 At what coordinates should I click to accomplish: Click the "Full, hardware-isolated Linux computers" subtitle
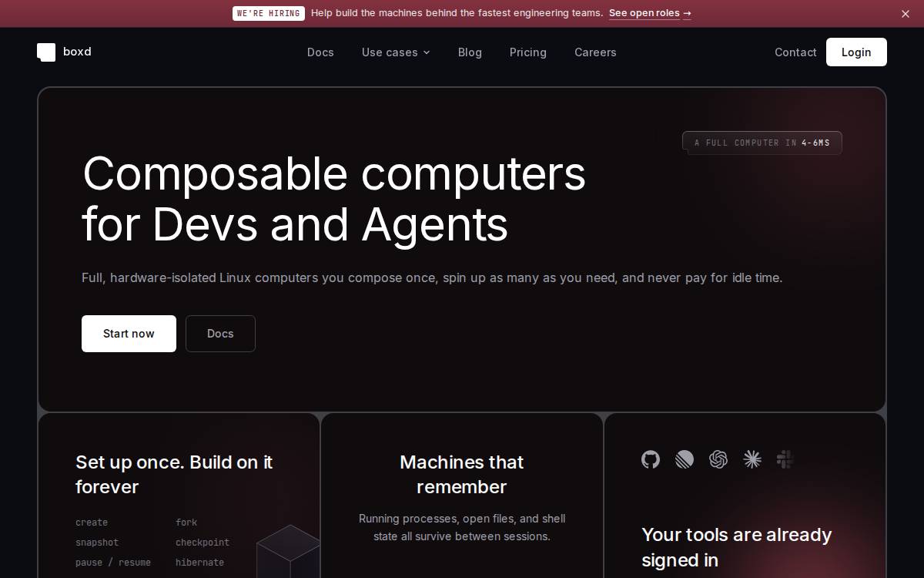pos(432,277)
